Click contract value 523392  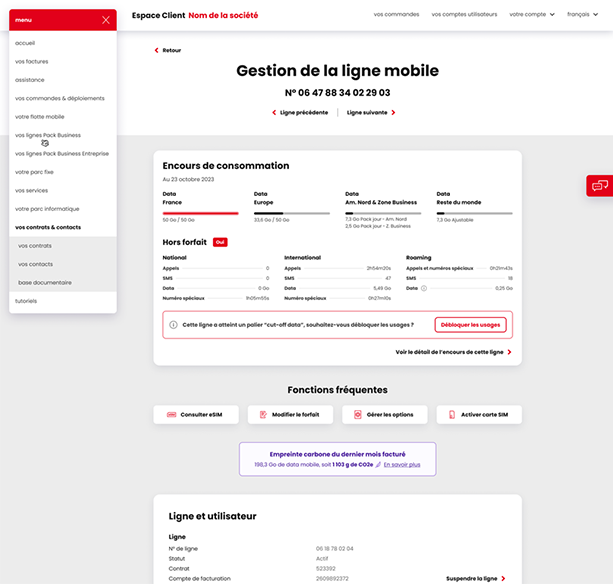pyautogui.click(x=326, y=568)
